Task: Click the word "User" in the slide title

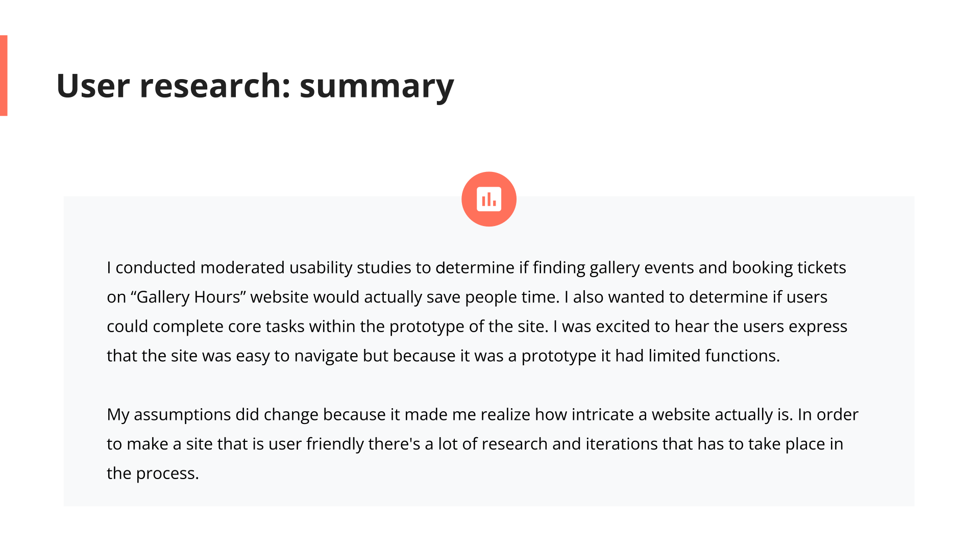Action: click(93, 85)
